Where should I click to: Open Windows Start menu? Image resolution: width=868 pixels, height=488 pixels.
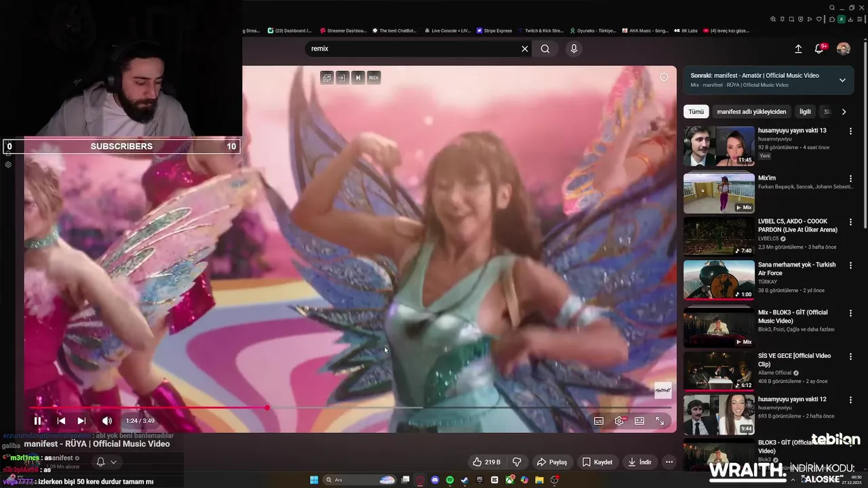[314, 480]
